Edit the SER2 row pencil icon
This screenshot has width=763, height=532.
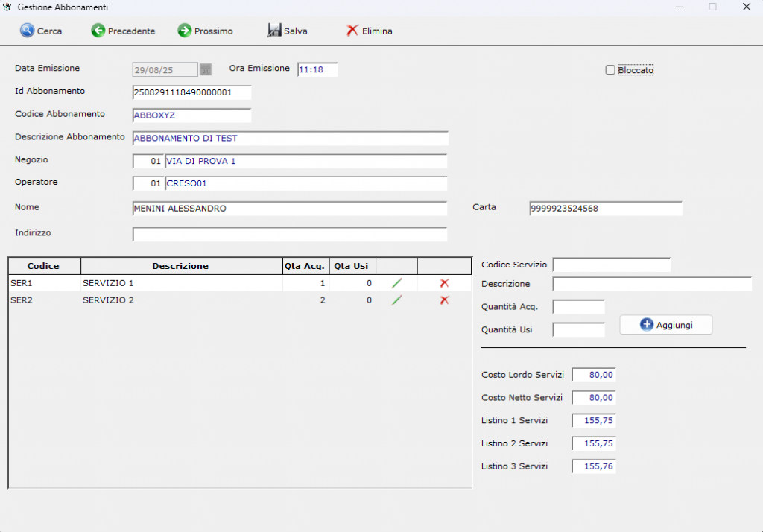pos(397,300)
